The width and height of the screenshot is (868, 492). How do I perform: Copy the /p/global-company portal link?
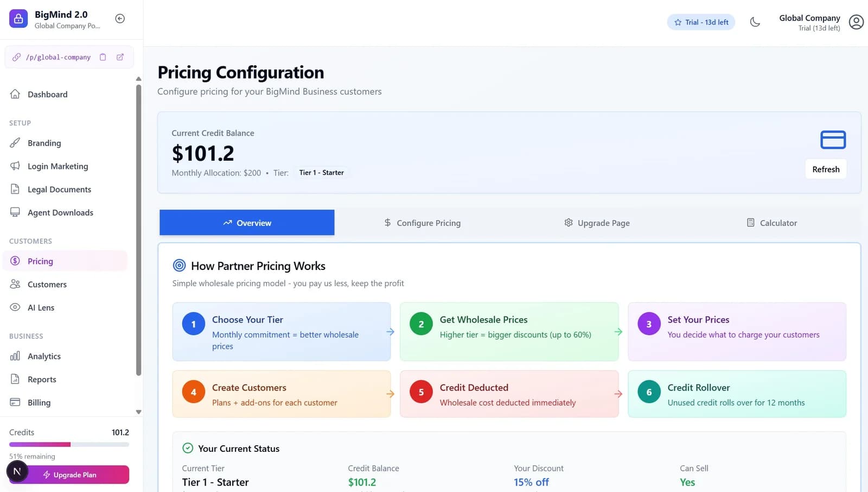[x=103, y=56]
